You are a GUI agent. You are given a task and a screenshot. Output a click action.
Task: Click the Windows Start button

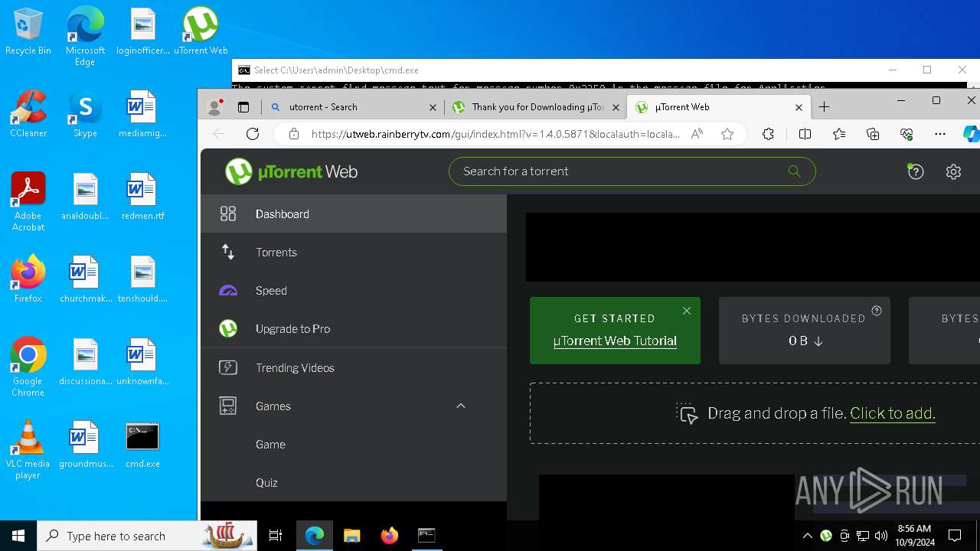point(18,536)
